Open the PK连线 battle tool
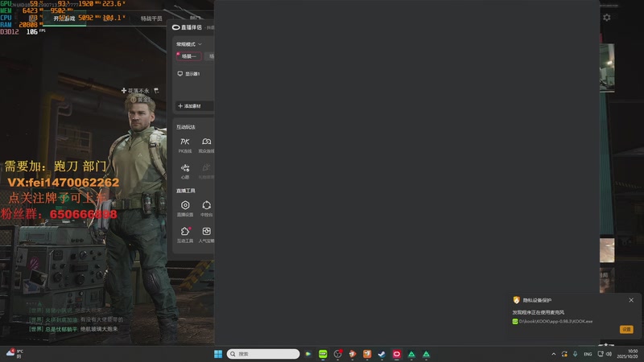 click(x=185, y=145)
